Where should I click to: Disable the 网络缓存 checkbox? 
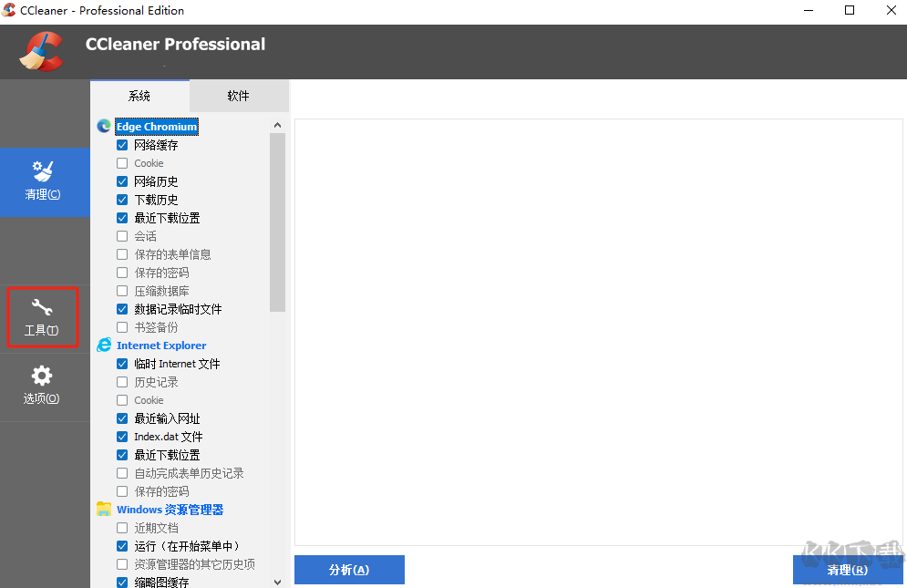(121, 144)
